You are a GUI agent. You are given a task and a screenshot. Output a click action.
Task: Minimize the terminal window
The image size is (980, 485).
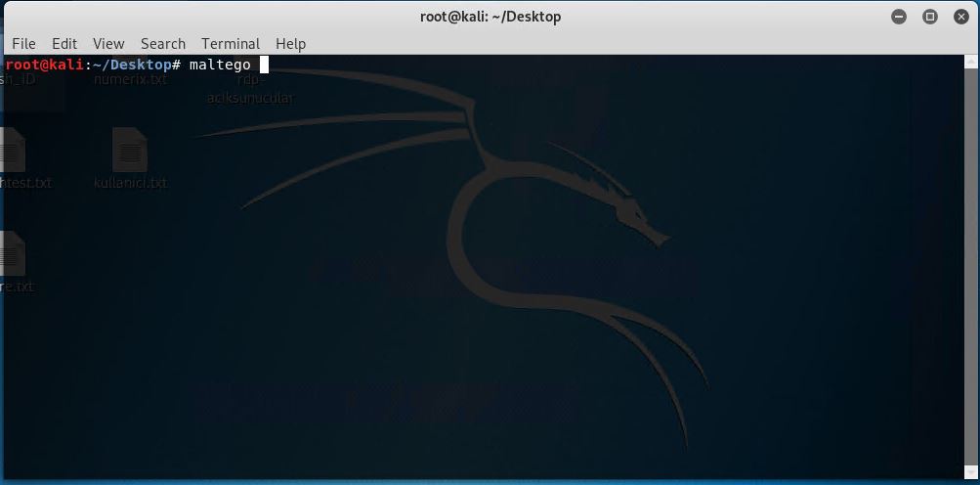pyautogui.click(x=899, y=17)
